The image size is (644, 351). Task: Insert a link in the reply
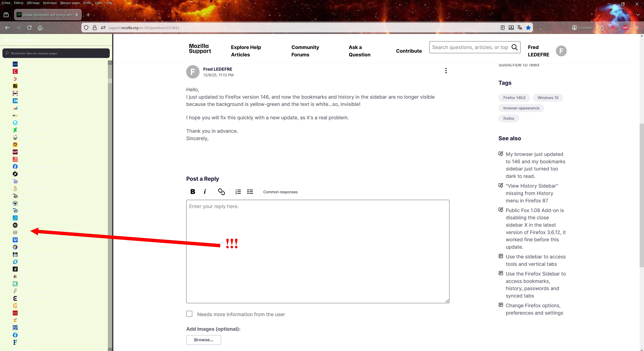tap(221, 192)
